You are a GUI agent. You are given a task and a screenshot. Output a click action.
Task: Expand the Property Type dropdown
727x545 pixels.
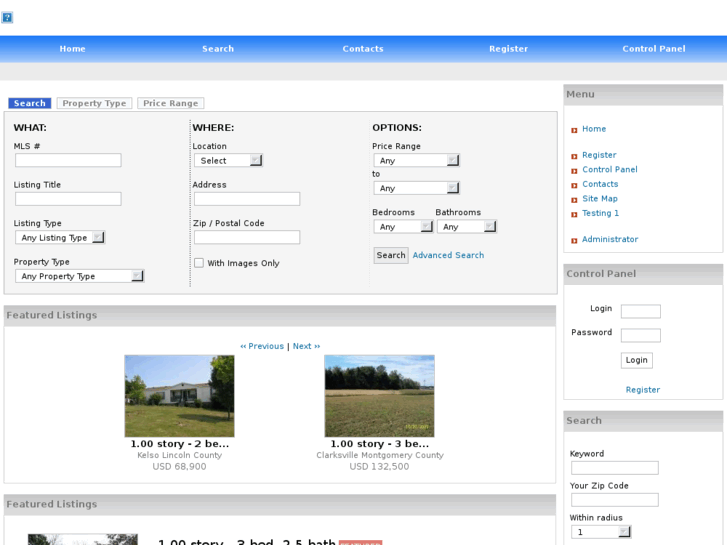(79, 276)
